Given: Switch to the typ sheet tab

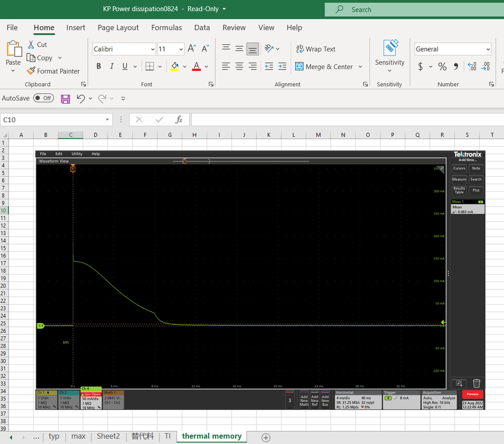Looking at the screenshot, I should pyautogui.click(x=53, y=436).
